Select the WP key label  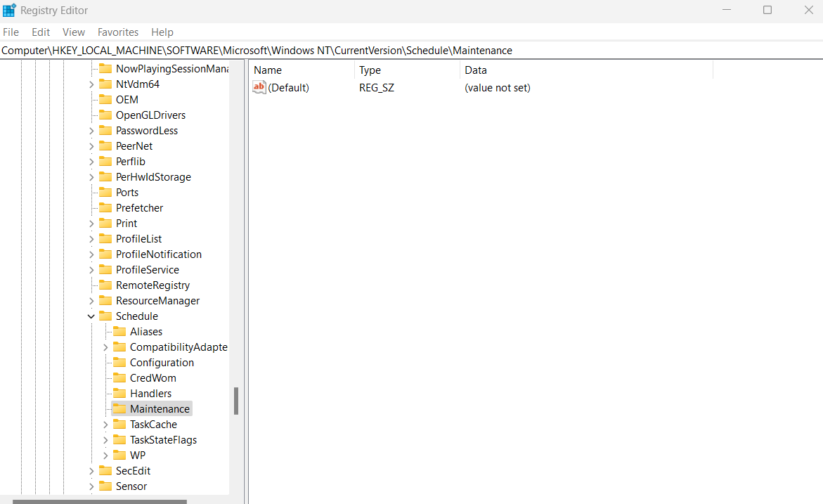coord(138,455)
